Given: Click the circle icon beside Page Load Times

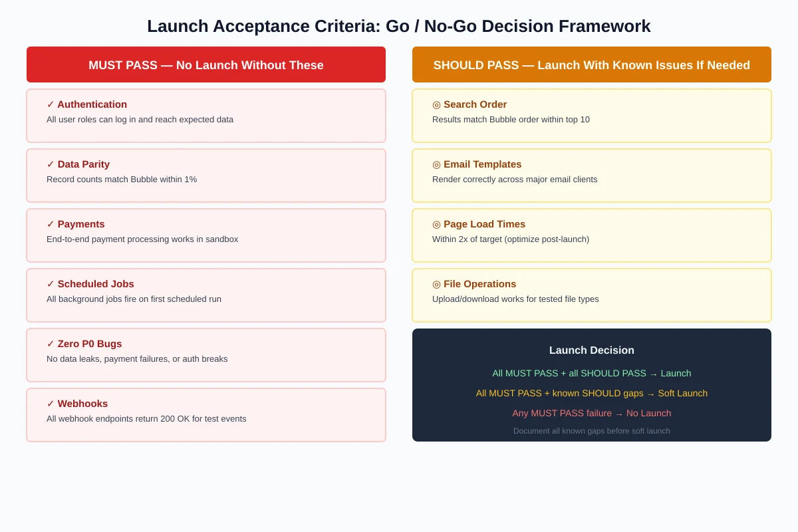Looking at the screenshot, I should pos(437,224).
